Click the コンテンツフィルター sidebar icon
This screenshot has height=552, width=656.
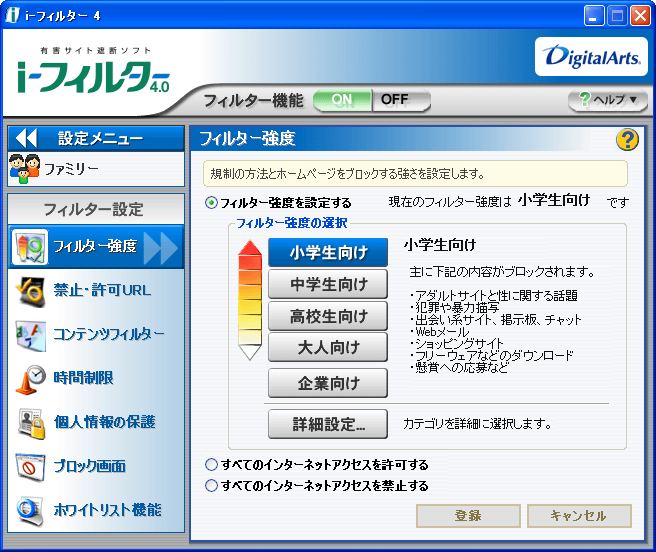[30, 336]
